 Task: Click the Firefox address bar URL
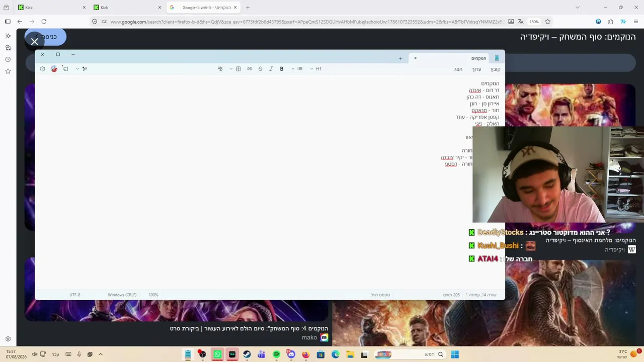pyautogui.click(x=307, y=22)
